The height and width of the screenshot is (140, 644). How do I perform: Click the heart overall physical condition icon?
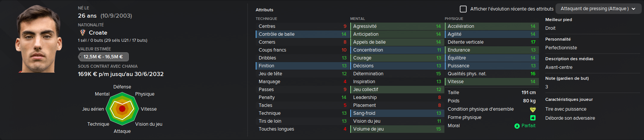point(533,110)
